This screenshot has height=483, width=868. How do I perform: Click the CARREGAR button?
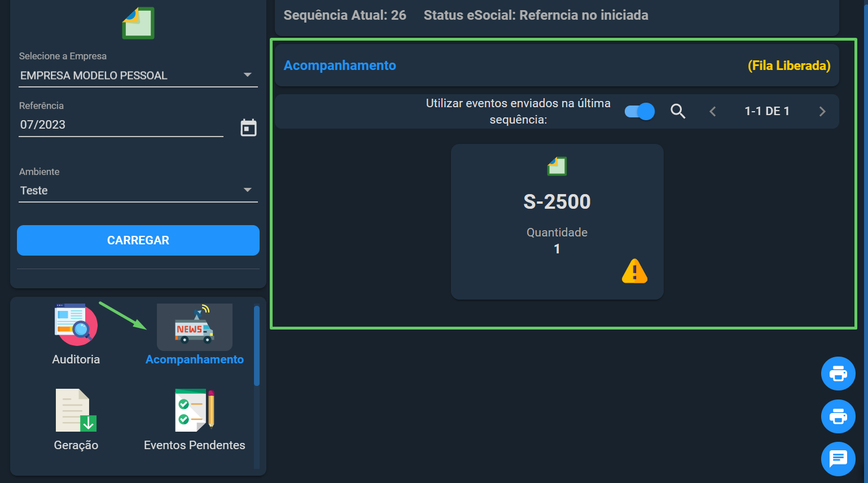[x=138, y=240]
